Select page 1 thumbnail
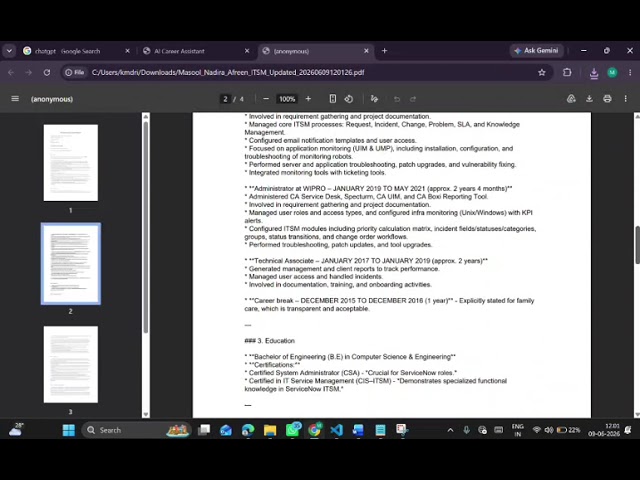Viewport: 640px width, 480px height. click(71, 163)
